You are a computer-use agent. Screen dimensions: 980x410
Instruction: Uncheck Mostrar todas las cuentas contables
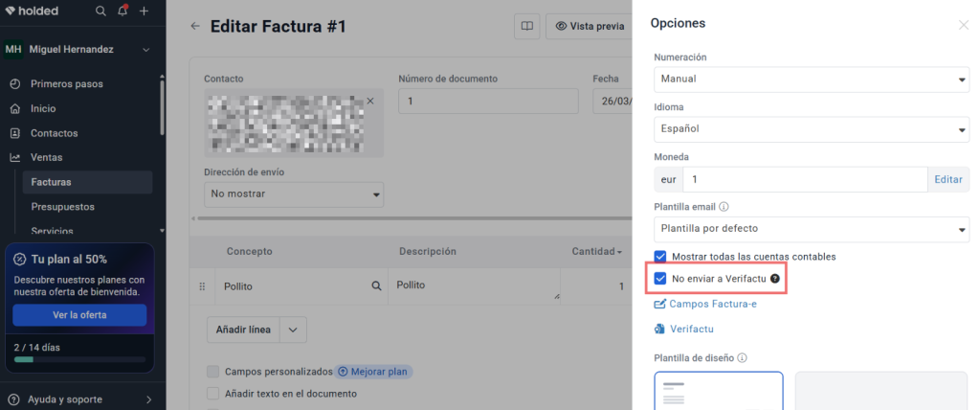[660, 257]
